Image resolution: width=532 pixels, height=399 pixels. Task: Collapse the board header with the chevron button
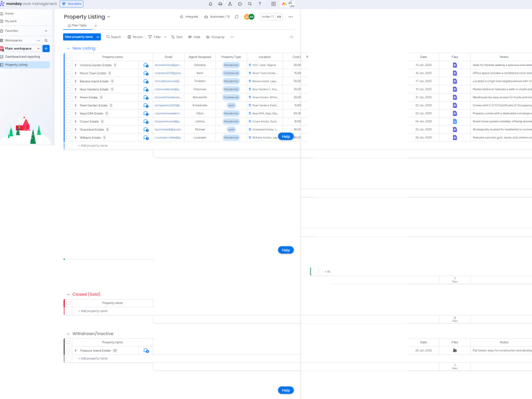click(x=292, y=37)
